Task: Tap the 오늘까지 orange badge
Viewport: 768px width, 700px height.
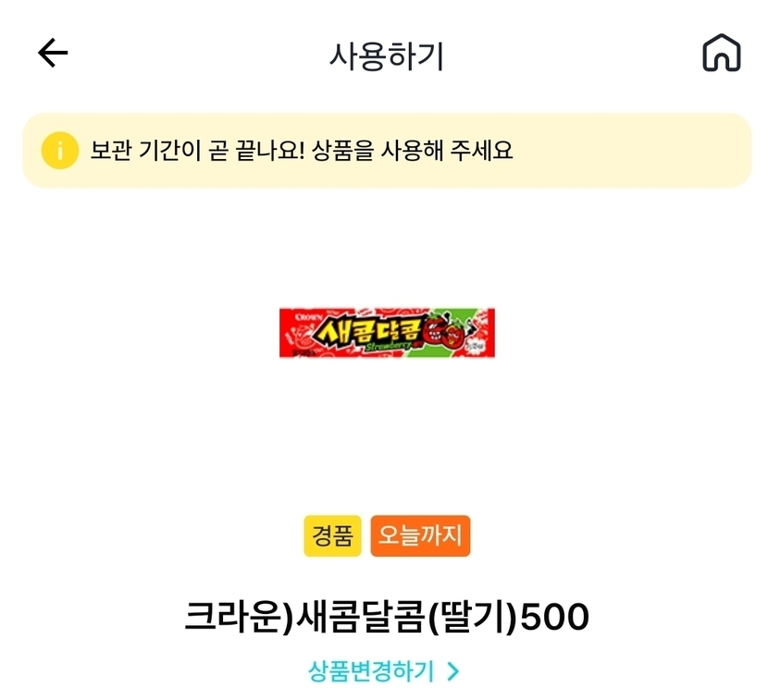Action: (x=420, y=536)
